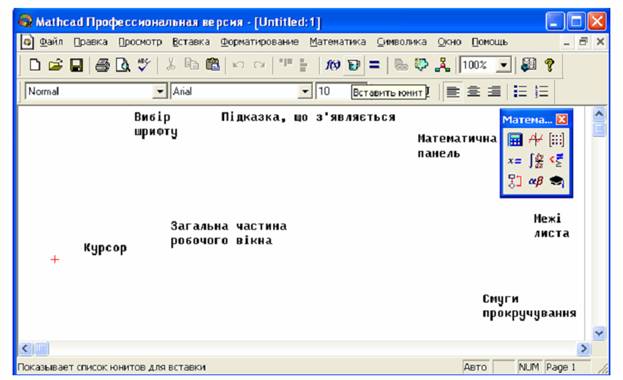Save the worksheet with the floppy disk icon
Screen dimensions: 623x380
76,65
